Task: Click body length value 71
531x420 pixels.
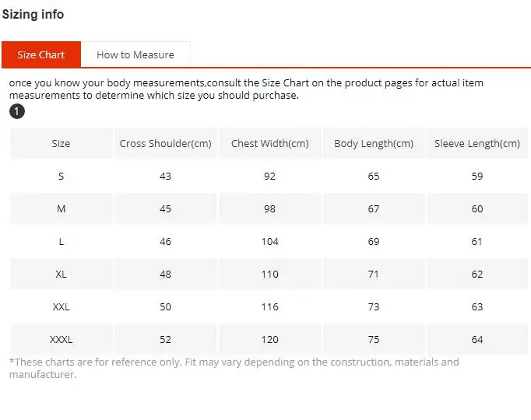Action: click(x=374, y=274)
